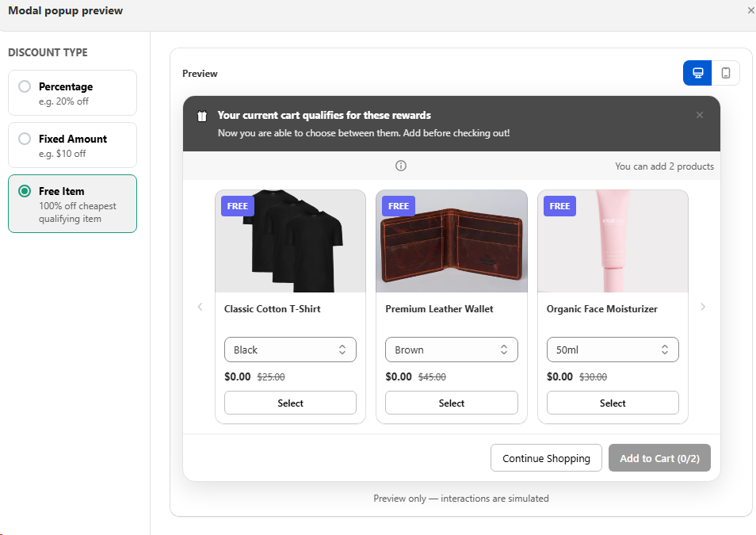
Task: Click Select under Organic Face Moisturizer
Action: [x=613, y=403]
